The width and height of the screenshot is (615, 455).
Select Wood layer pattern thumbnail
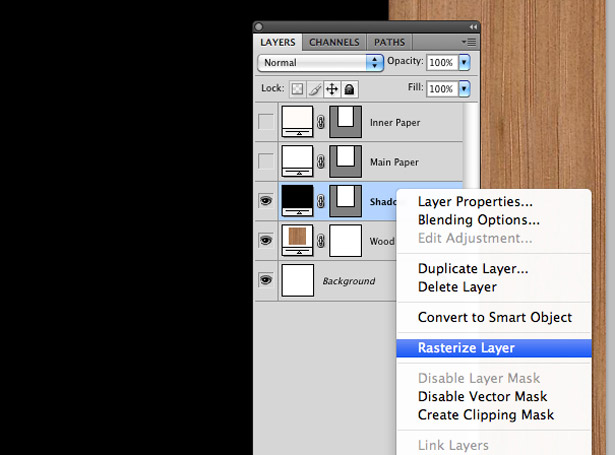[297, 240]
